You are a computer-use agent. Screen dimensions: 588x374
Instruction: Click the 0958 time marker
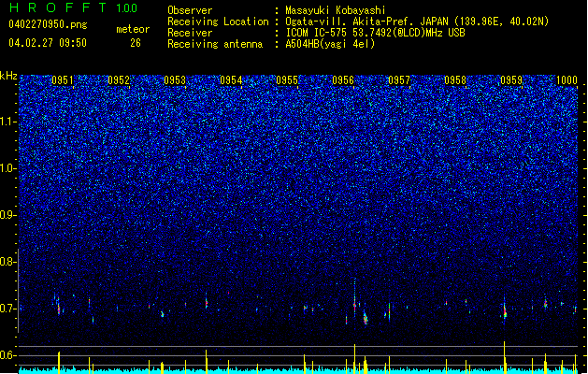(x=455, y=80)
